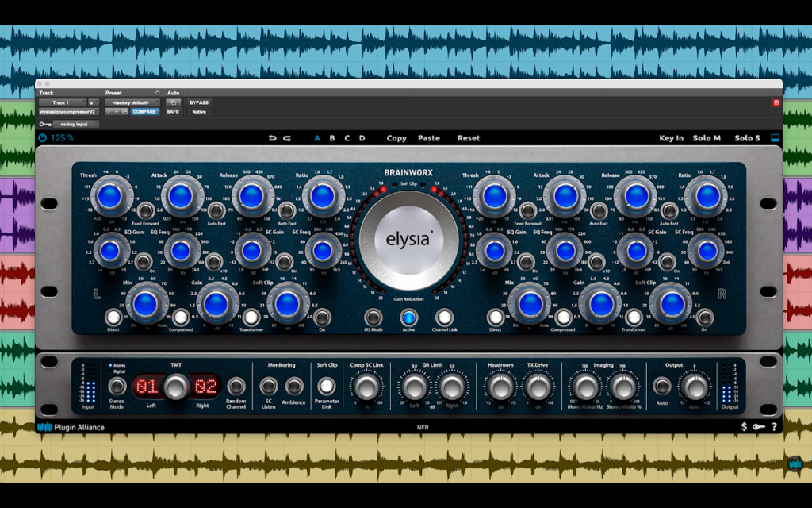Click the 125 % zoom value
This screenshot has height=508, width=812.
pyautogui.click(x=62, y=138)
